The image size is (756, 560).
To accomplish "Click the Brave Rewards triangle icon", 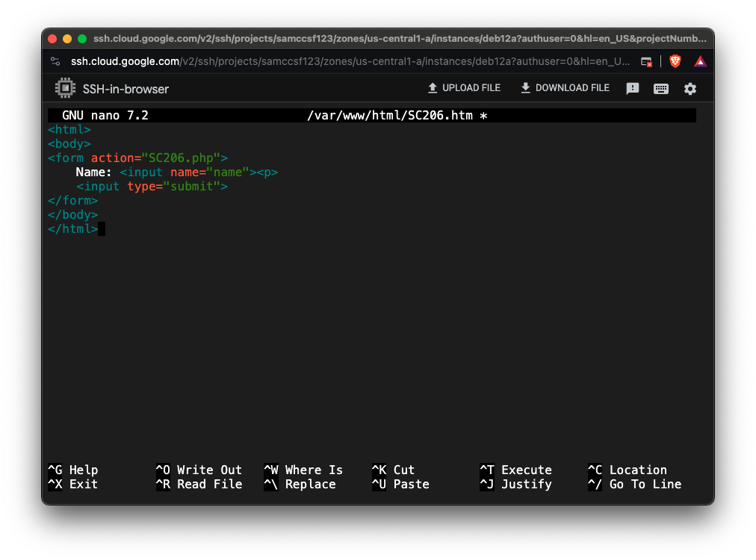I will point(700,61).
